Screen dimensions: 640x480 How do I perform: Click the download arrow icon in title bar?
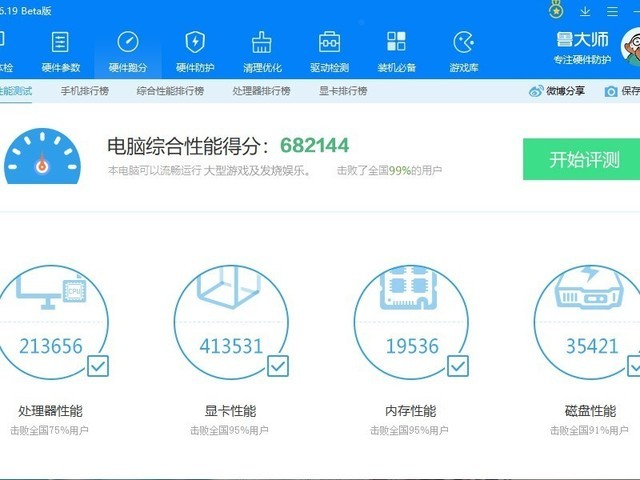pyautogui.click(x=585, y=11)
